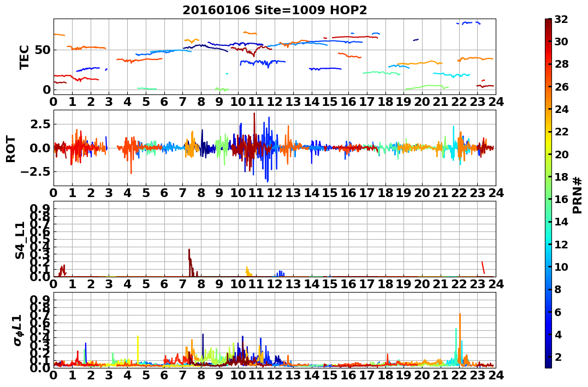Click colorbar tick label 30

click(561, 41)
